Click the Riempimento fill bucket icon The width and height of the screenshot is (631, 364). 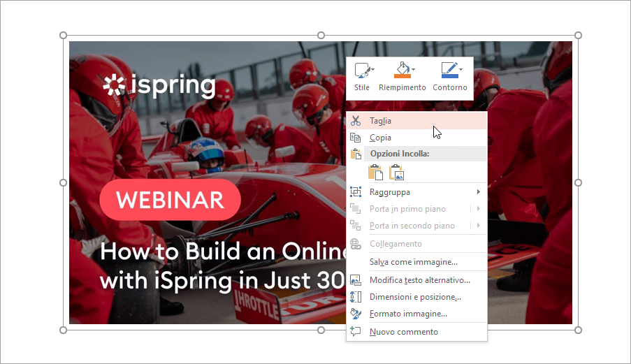[x=401, y=70]
